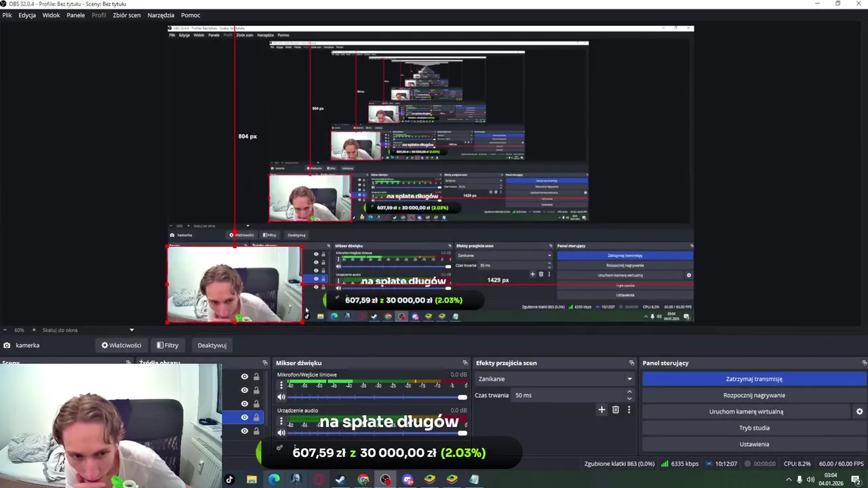
Task: Open the Edycja menu
Action: point(27,15)
